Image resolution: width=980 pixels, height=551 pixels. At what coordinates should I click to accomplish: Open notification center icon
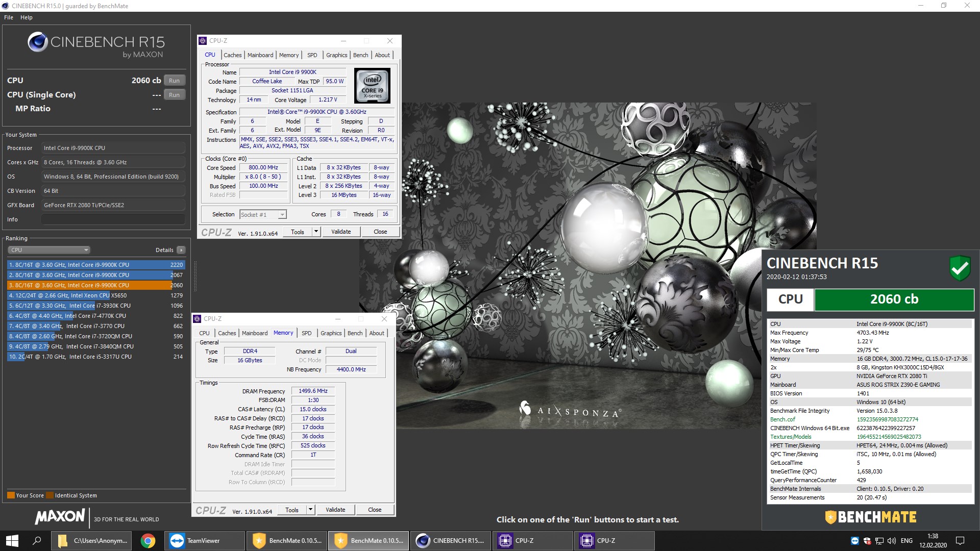point(960,541)
